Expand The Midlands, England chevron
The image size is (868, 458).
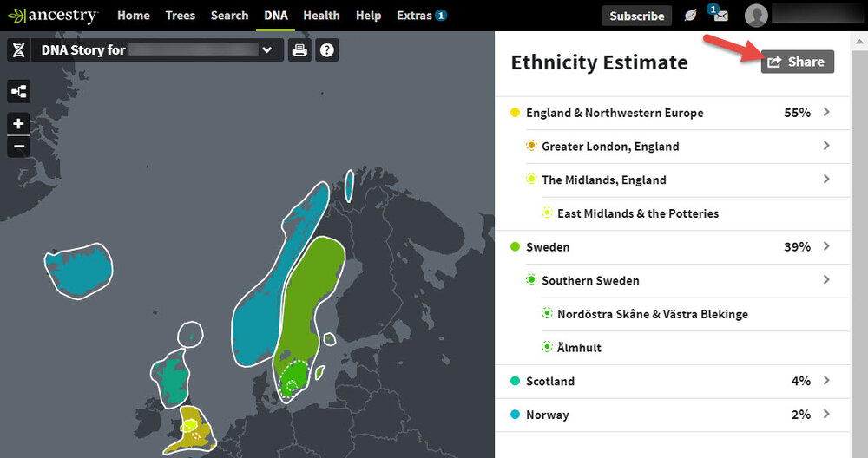[x=826, y=180]
